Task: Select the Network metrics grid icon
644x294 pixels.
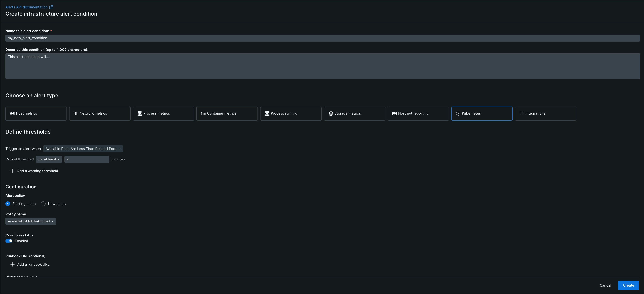Action: tap(76, 113)
